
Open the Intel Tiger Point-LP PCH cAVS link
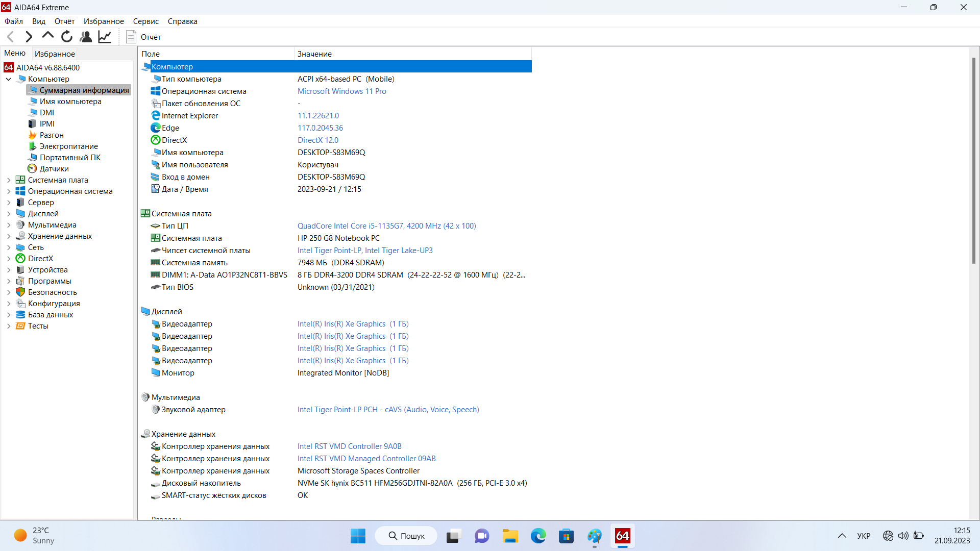[388, 410]
